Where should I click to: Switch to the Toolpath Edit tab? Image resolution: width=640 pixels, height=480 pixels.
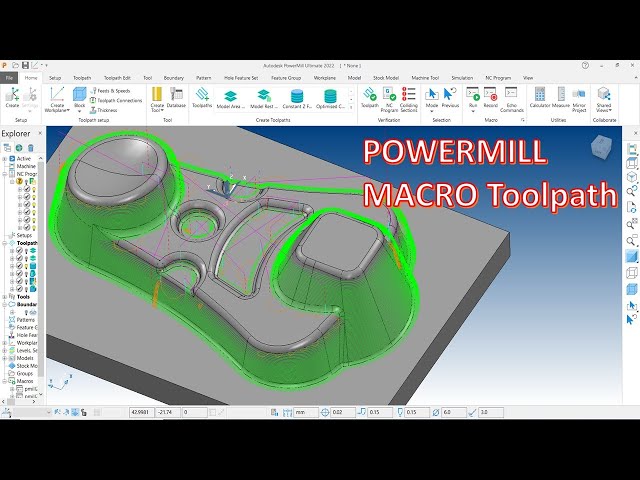pyautogui.click(x=117, y=78)
